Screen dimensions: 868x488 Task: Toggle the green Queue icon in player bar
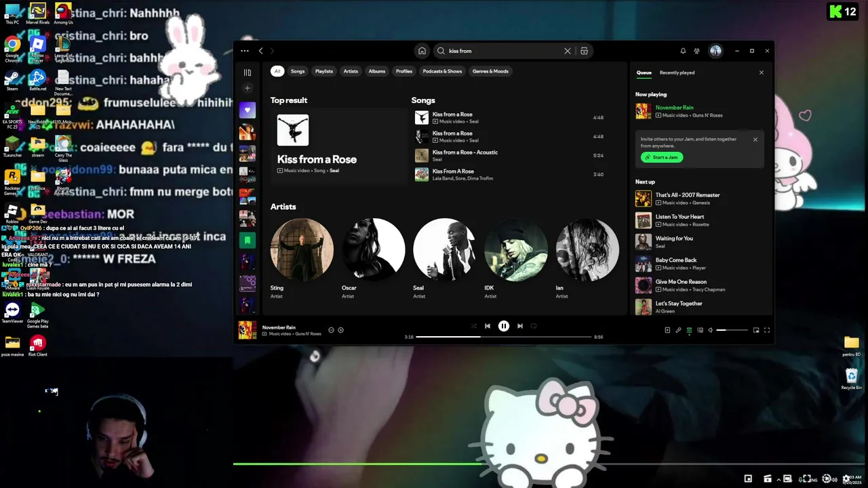point(689,330)
